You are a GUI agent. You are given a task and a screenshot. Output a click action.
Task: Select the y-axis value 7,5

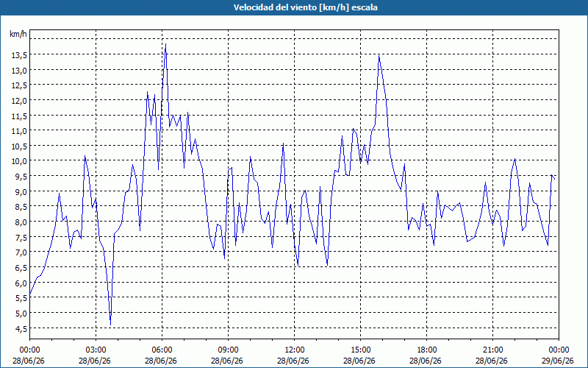tap(21, 237)
